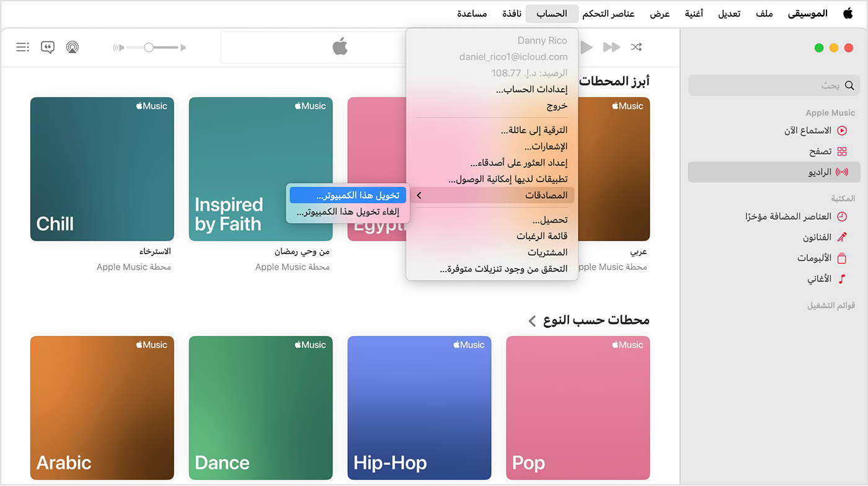This screenshot has height=486, width=868.
Task: Open the Hip-Hop genre station tile
Action: click(x=420, y=408)
